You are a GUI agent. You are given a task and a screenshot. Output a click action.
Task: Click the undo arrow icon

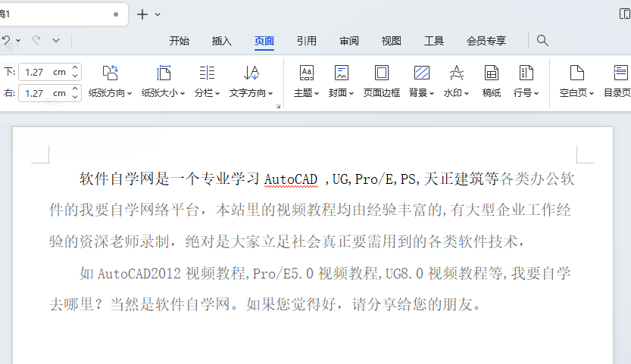click(6, 40)
